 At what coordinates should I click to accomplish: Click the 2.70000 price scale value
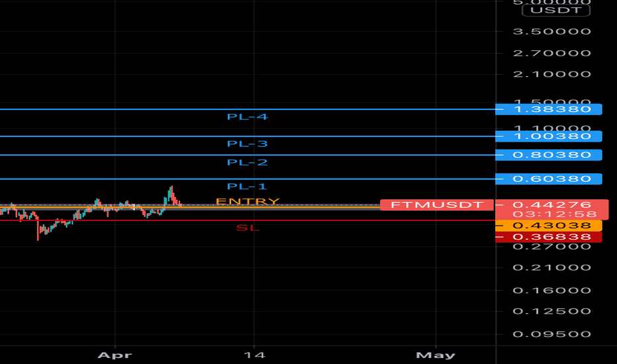(x=551, y=53)
